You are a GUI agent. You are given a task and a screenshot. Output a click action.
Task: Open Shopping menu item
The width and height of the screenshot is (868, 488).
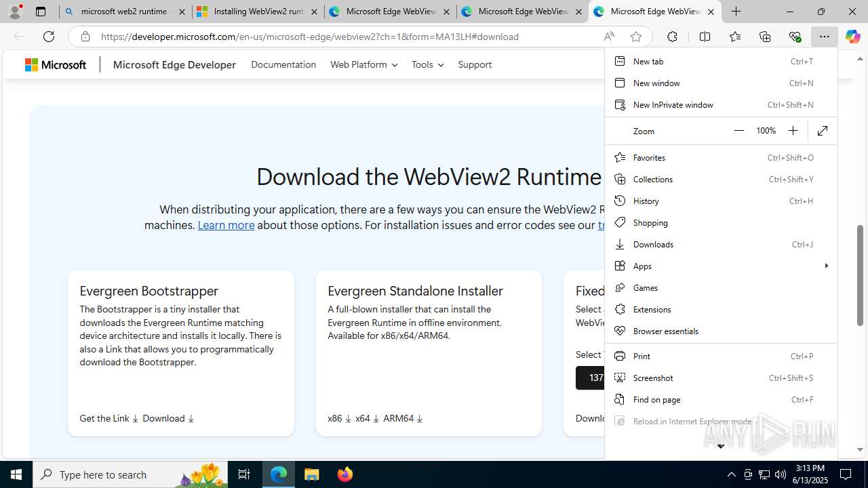721,222
